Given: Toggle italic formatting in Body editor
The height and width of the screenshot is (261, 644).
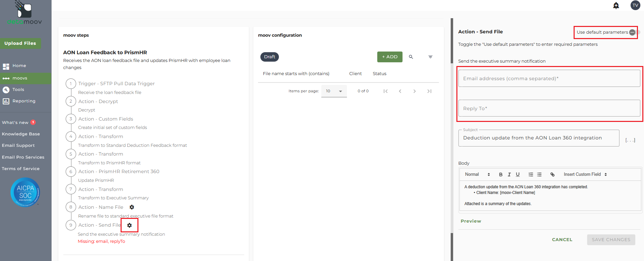Looking at the screenshot, I should click(509, 174).
